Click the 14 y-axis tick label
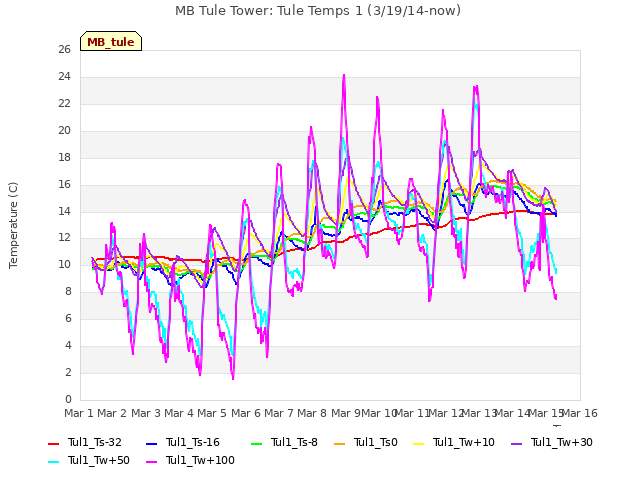This screenshot has height=480, width=640. (64, 211)
